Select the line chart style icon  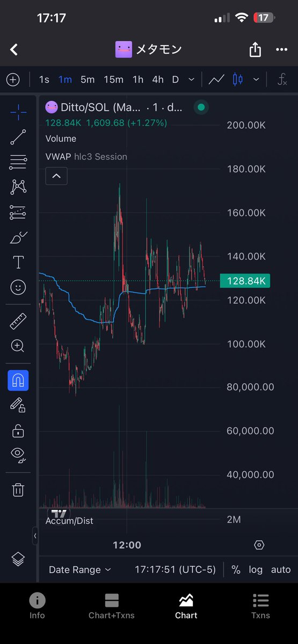click(216, 79)
